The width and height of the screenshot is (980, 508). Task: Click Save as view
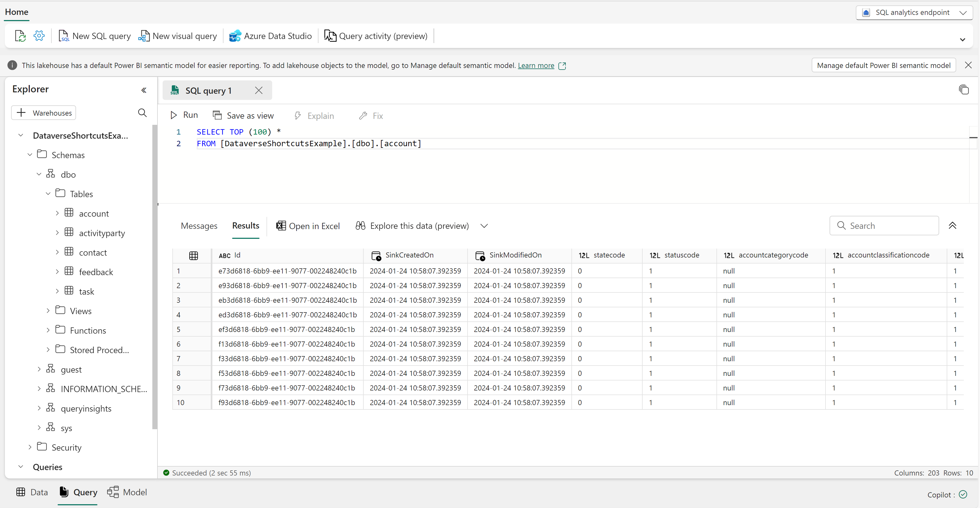[x=243, y=115]
